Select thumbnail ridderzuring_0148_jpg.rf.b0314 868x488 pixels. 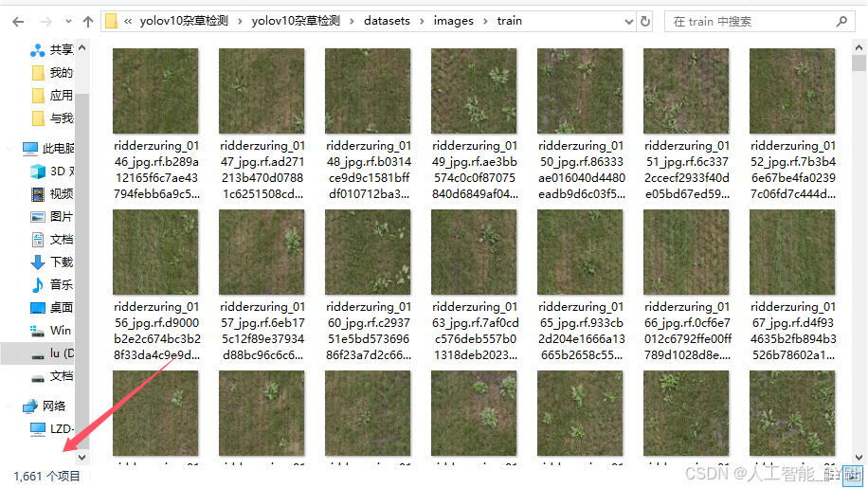(368, 91)
